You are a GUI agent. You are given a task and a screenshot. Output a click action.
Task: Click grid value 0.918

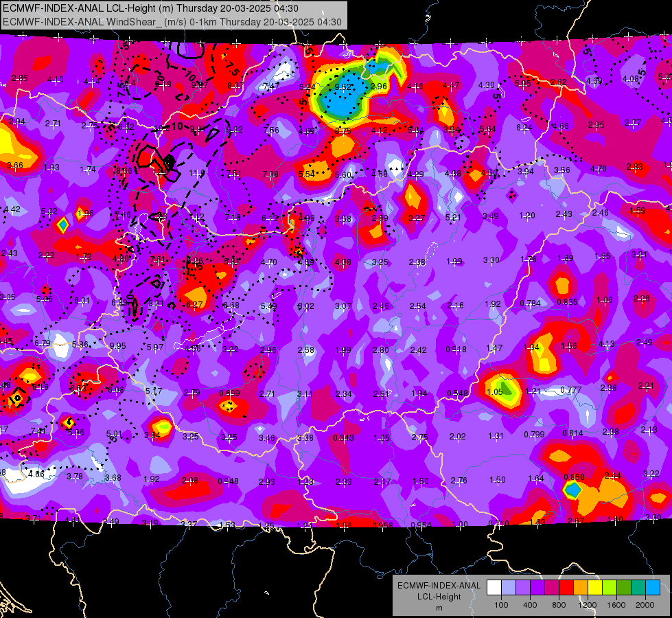pos(456,349)
